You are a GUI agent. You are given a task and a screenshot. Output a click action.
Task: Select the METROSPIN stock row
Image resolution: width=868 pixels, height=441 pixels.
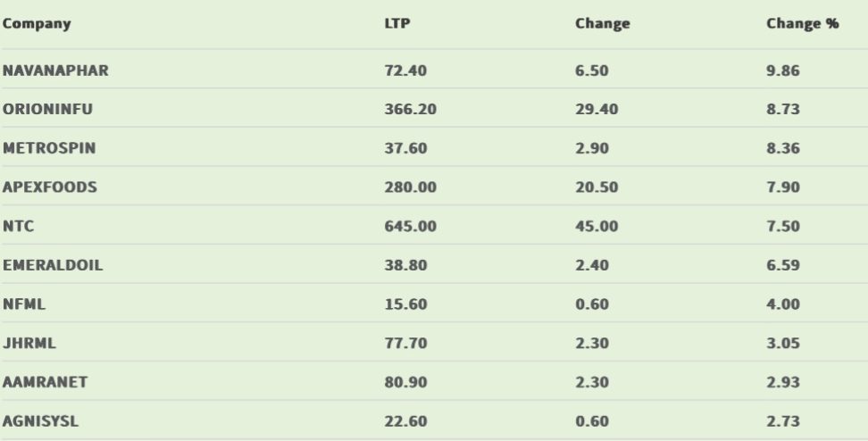point(49,148)
